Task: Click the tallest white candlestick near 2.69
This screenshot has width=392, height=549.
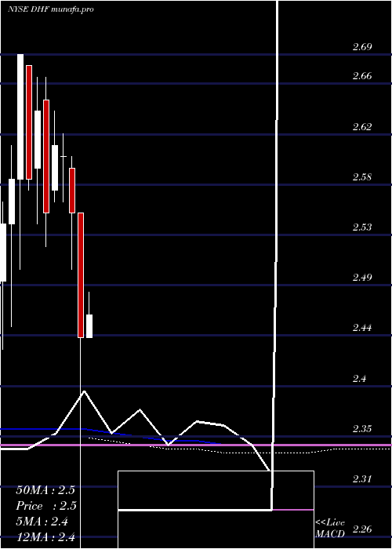Action: click(x=20, y=117)
